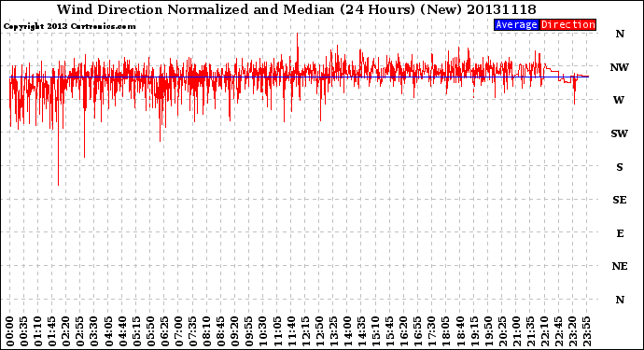Click the 22:45 time axis label
This screenshot has height=350, width=644.
click(x=558, y=331)
